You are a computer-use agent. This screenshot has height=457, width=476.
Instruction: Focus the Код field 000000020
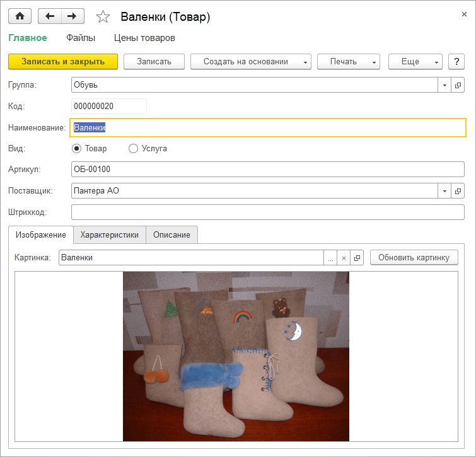(x=109, y=106)
